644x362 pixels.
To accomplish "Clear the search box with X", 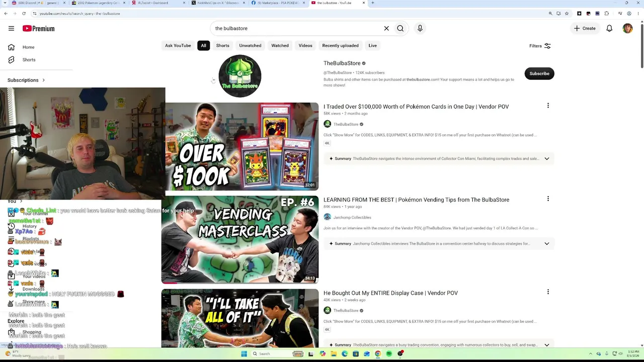I will (x=386, y=29).
